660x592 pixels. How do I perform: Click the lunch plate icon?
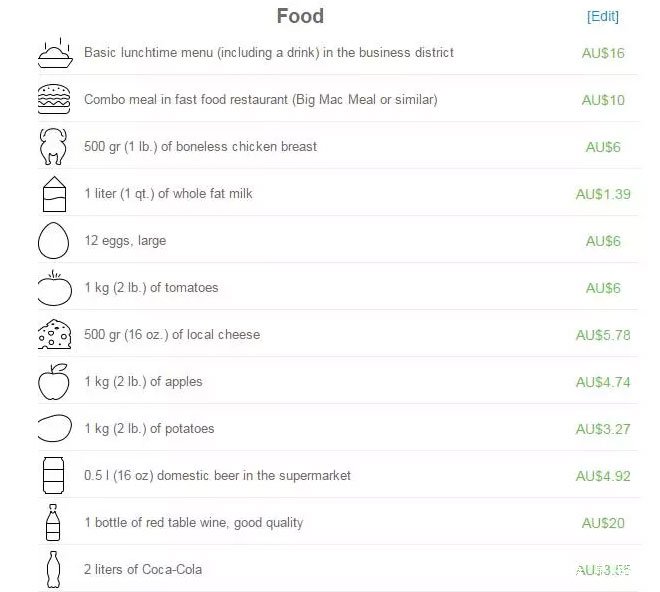(x=55, y=53)
